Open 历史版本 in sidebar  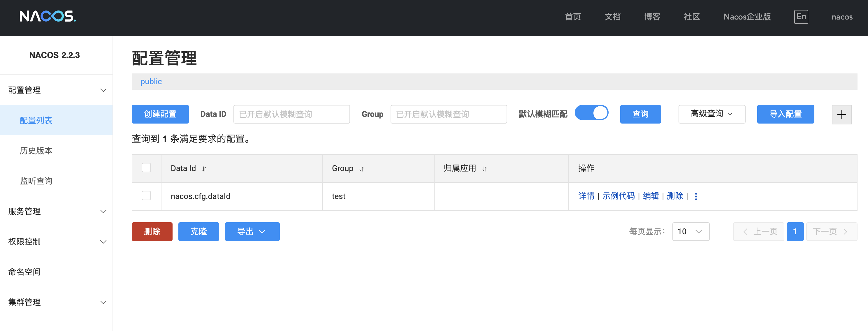click(x=36, y=151)
